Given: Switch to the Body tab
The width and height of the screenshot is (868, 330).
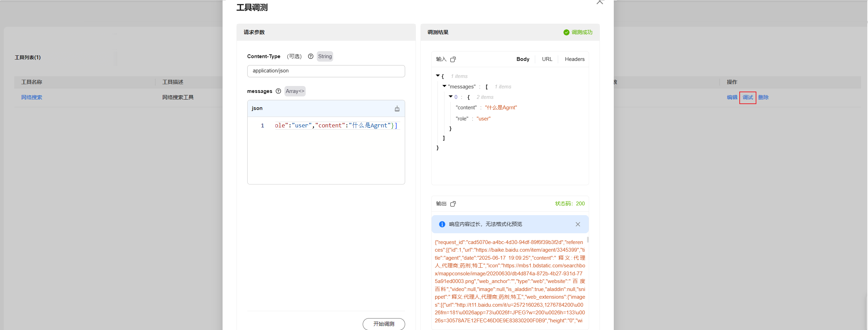Looking at the screenshot, I should click(x=523, y=59).
